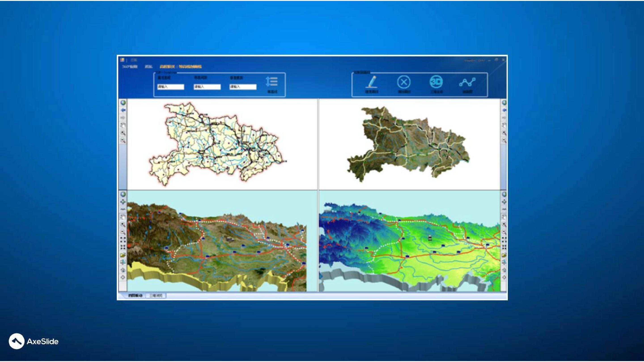Image resolution: width=644 pixels, height=362 pixels.
Task: Click four-way navigate arrows in lower-right 3D toolbar
Action: 504,202
